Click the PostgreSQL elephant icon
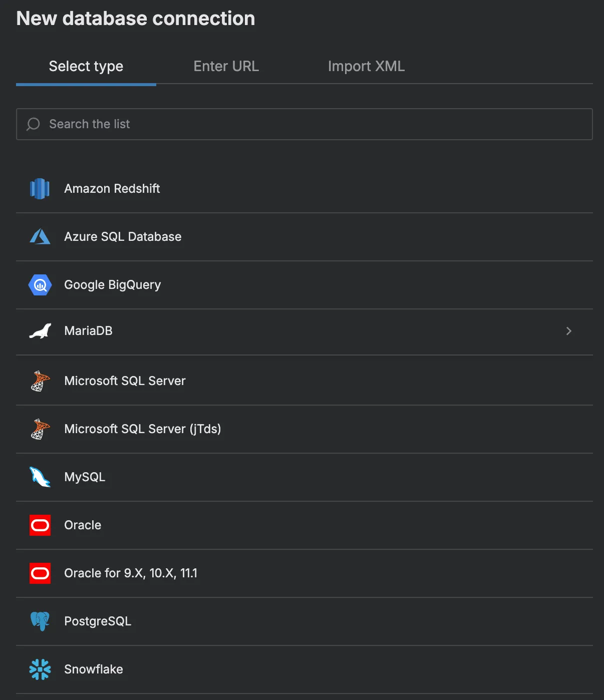Image resolution: width=604 pixels, height=700 pixels. (40, 621)
